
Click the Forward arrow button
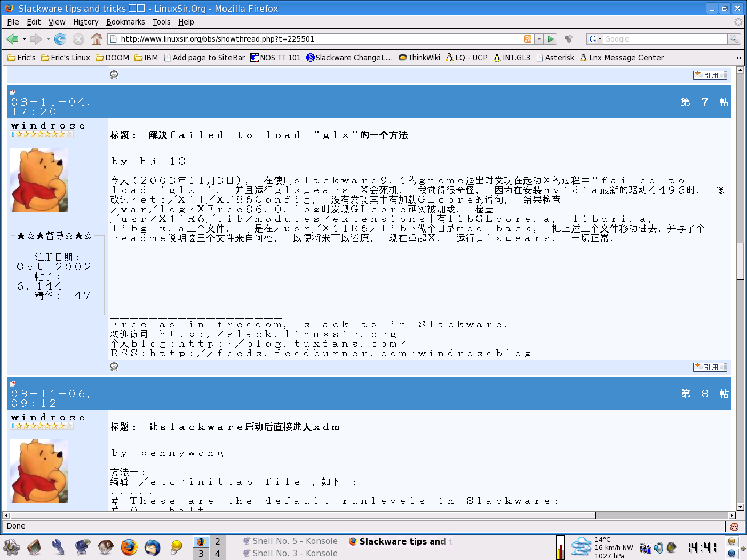click(x=36, y=39)
